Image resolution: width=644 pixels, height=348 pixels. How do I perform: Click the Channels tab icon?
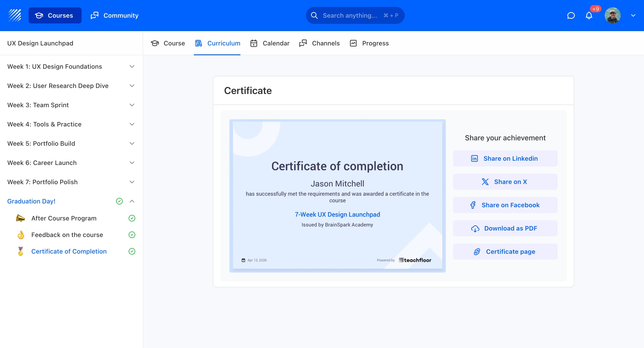(303, 43)
